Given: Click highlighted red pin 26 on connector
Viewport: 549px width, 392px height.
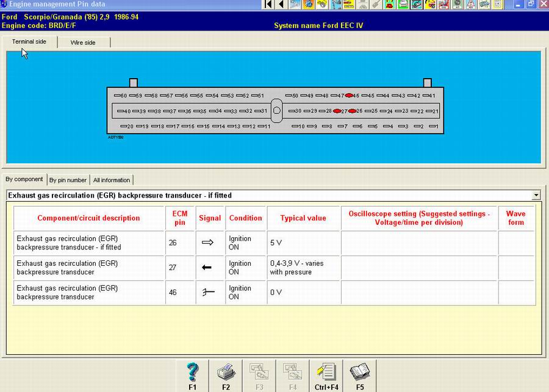Looking at the screenshot, I should (352, 111).
